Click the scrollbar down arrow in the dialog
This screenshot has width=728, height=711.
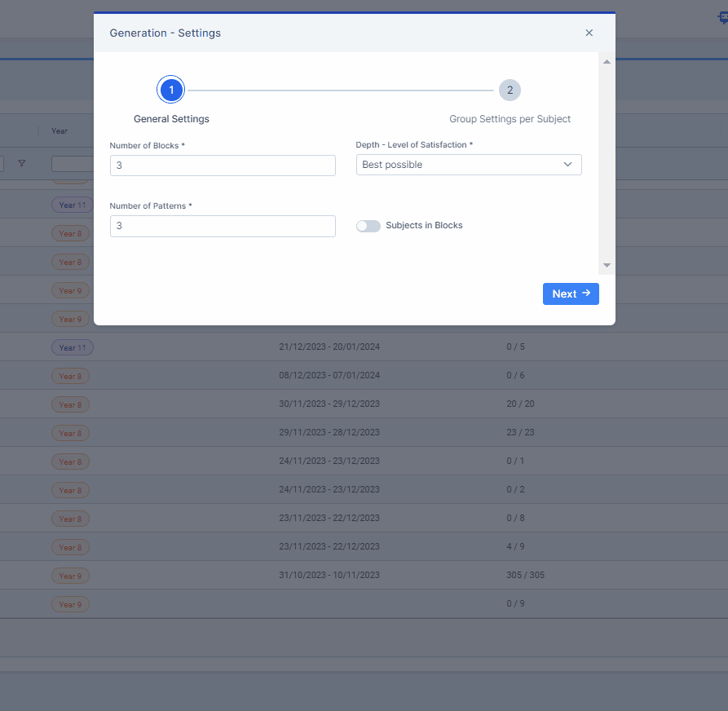pos(606,264)
